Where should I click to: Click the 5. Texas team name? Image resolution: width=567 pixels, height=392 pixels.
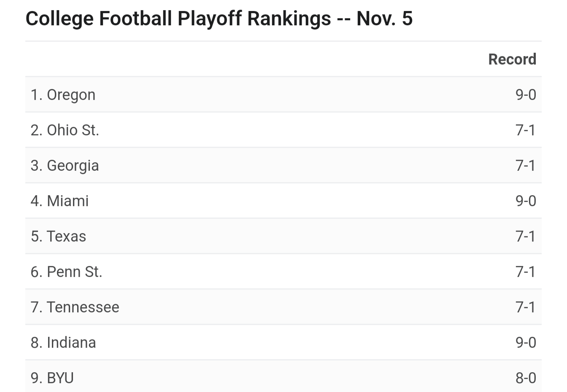click(x=58, y=236)
